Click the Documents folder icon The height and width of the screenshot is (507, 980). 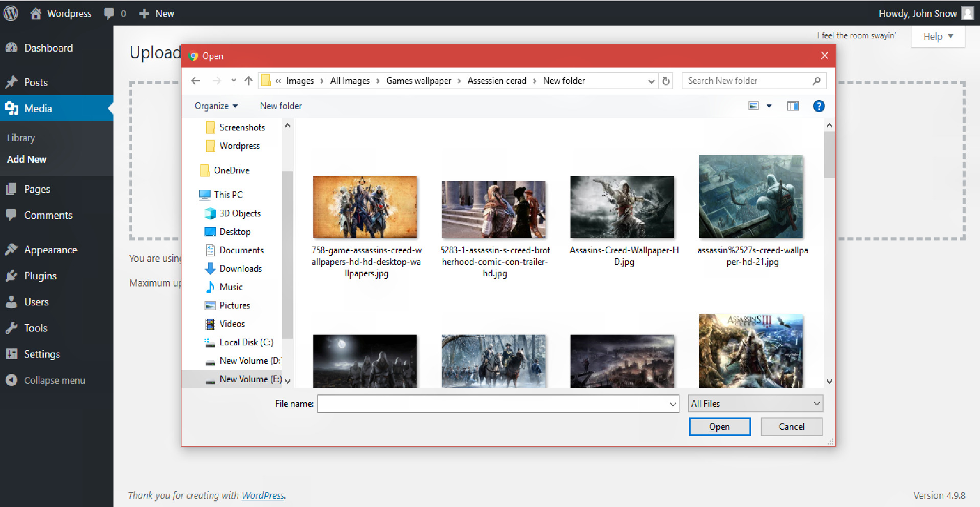pyautogui.click(x=210, y=250)
